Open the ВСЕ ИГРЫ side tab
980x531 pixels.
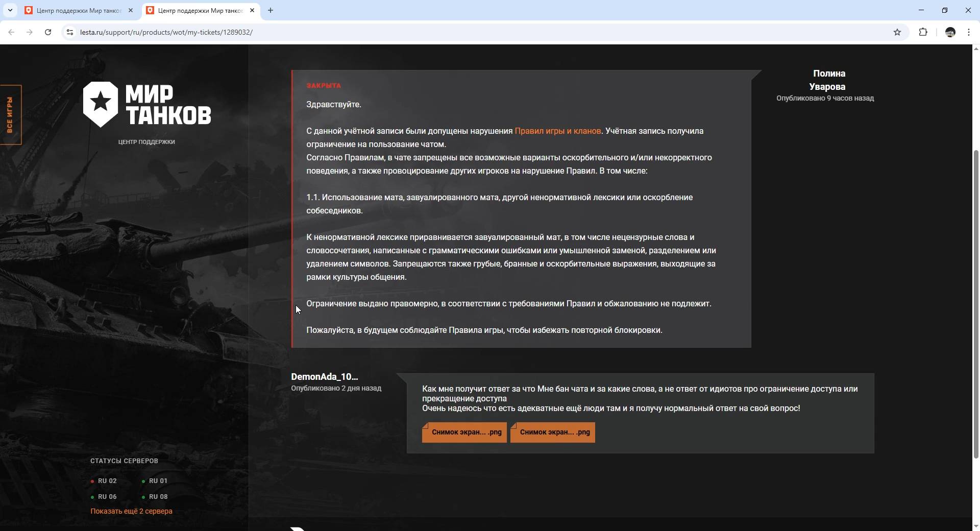click(x=10, y=115)
